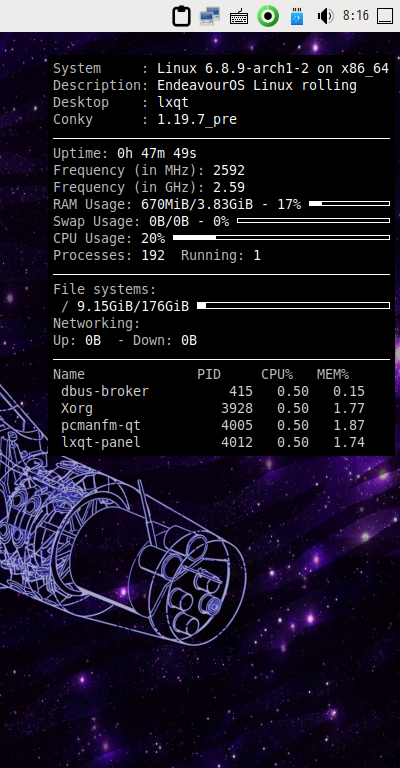400x768 pixels.
Task: Open the clipboard manager tray icon
Action: point(182,16)
